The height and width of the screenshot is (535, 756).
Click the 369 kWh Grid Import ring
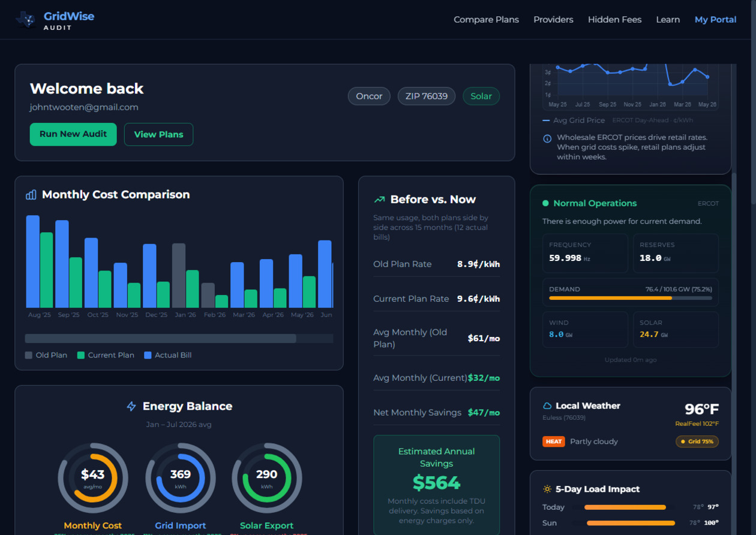181,478
